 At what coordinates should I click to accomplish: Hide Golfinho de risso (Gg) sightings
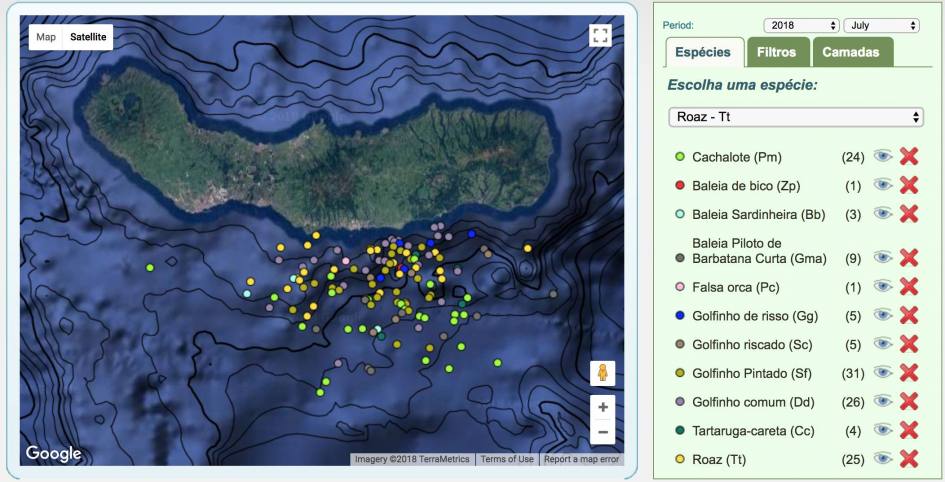click(883, 315)
